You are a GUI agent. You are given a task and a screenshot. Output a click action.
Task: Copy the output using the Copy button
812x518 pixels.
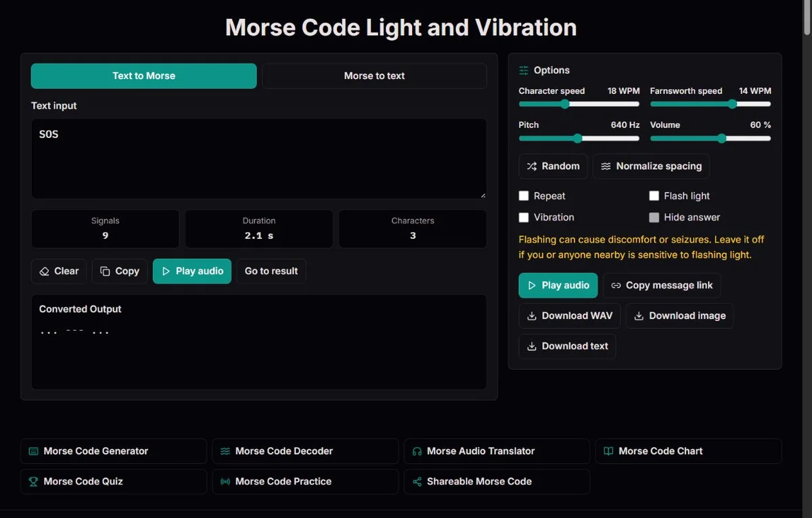tap(120, 271)
